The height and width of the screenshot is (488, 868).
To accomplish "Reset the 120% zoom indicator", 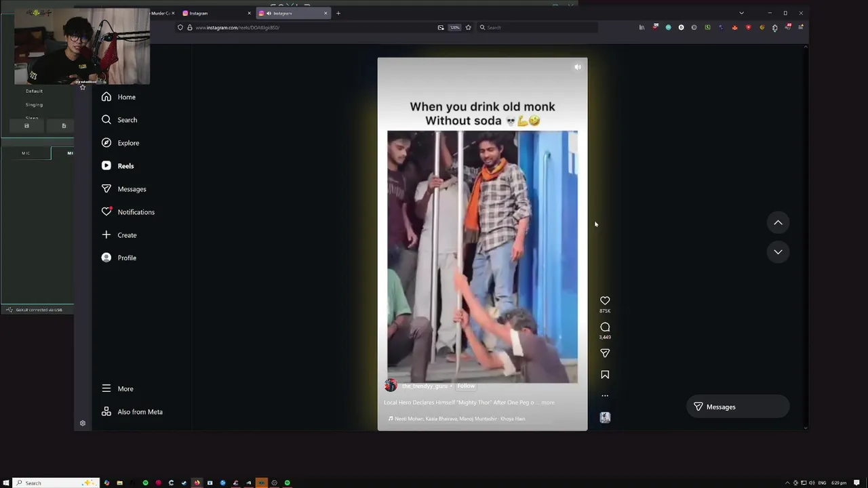I will pos(454,27).
